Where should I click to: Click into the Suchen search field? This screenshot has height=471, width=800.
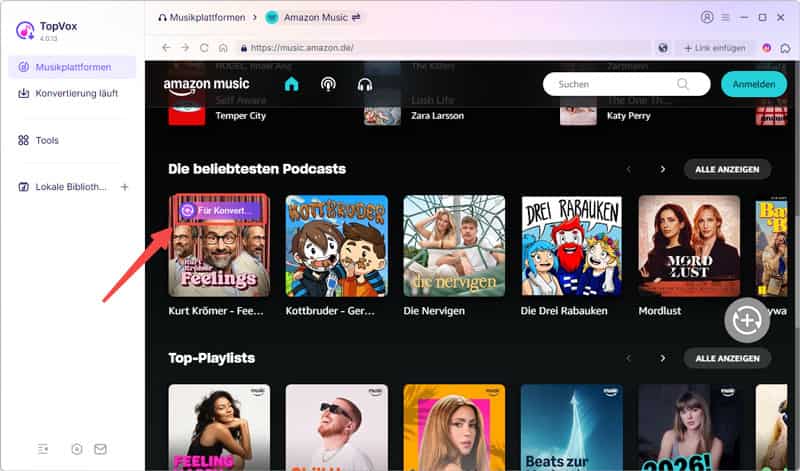tap(627, 84)
